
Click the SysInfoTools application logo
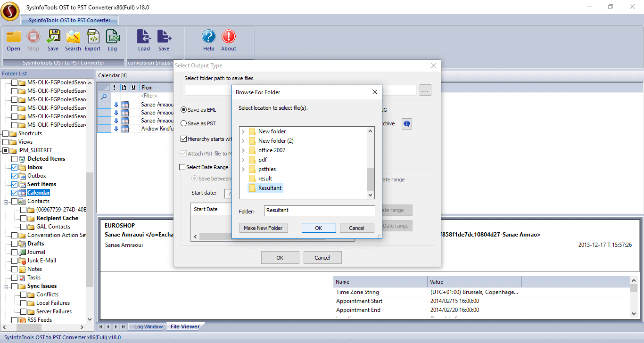pyautogui.click(x=10, y=11)
